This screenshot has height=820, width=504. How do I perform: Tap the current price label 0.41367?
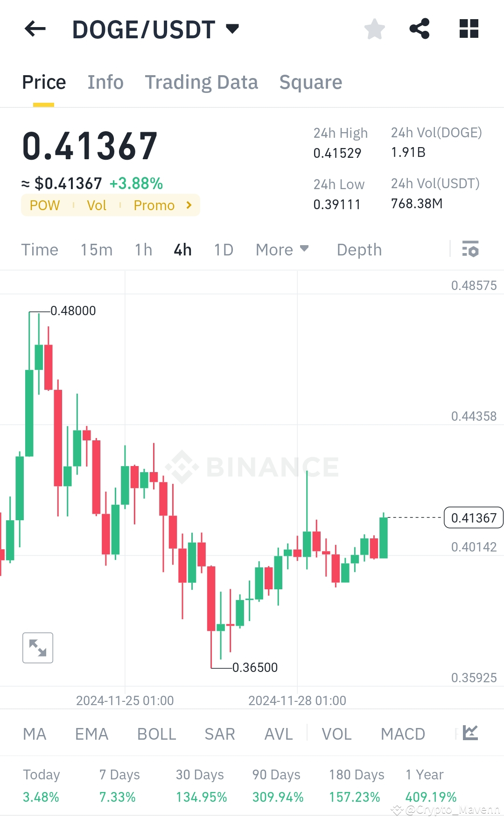[473, 517]
